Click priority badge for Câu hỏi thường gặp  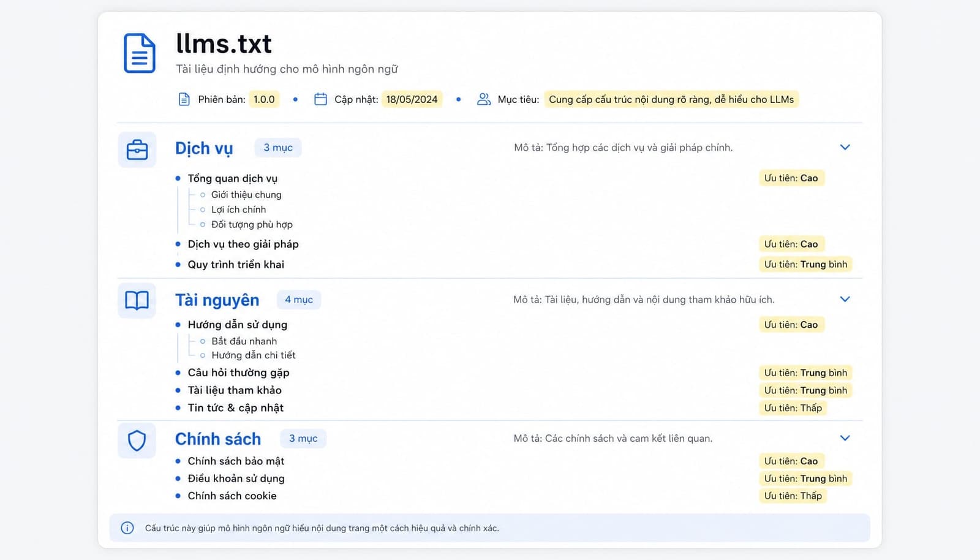(x=805, y=373)
